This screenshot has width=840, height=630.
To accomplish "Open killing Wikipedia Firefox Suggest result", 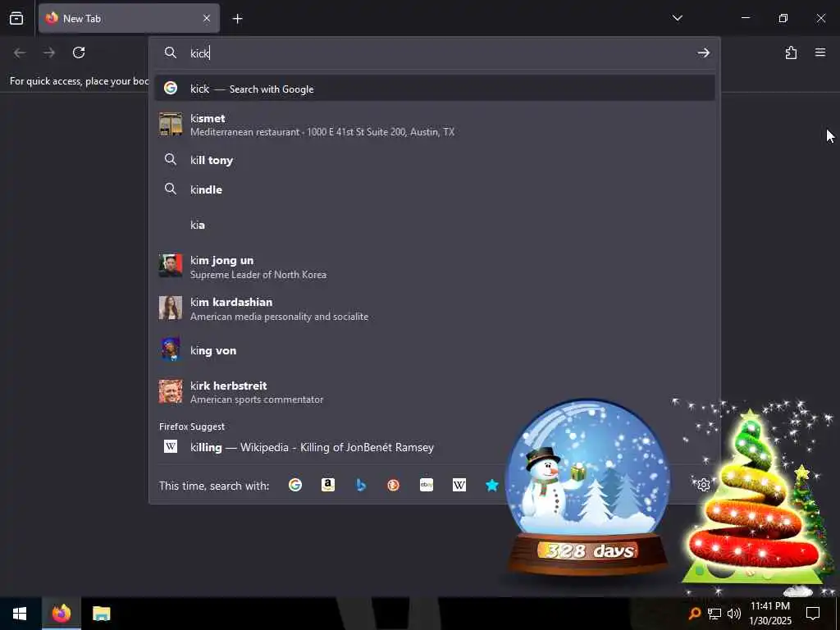I will click(x=435, y=447).
